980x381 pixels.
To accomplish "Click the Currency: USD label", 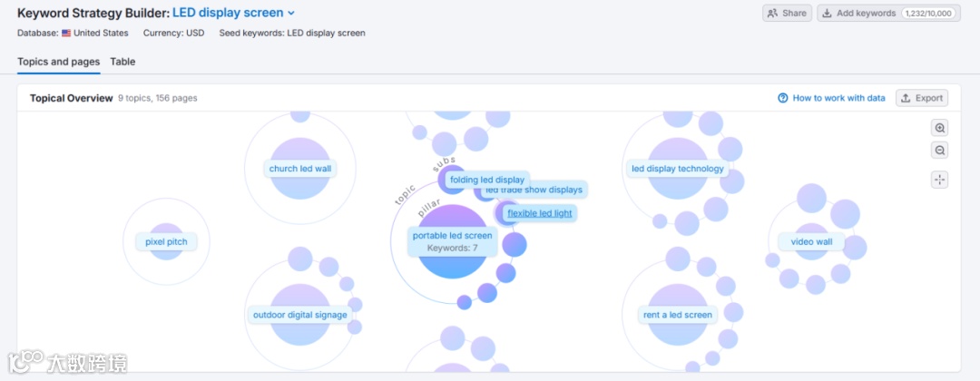I will point(173,33).
